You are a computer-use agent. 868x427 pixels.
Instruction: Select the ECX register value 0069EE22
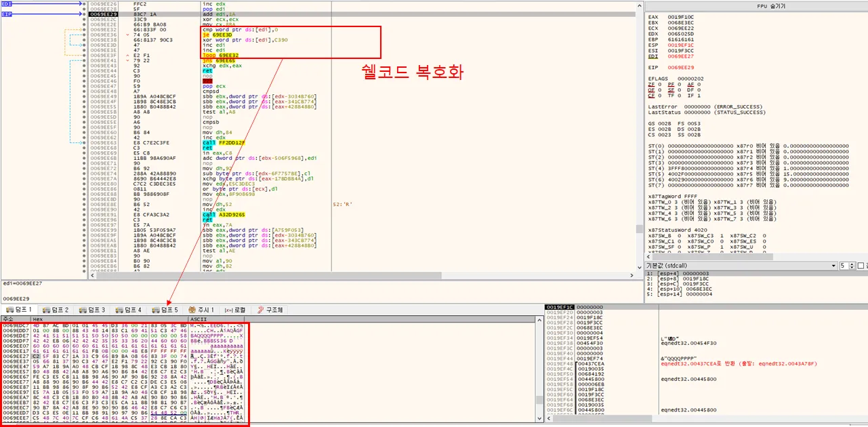click(680, 27)
